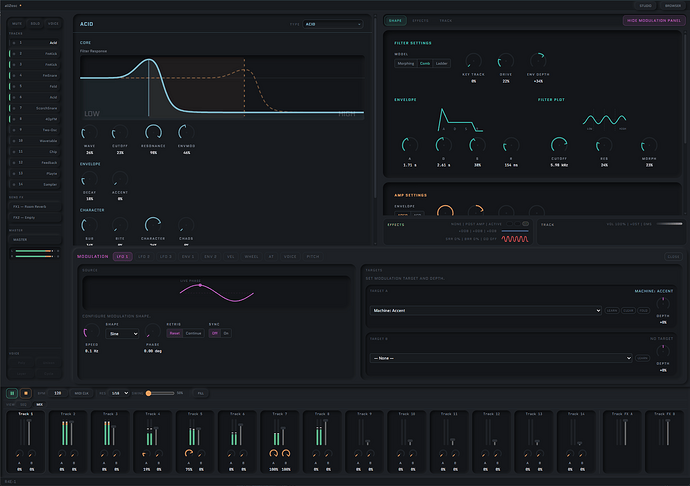
Task: Click the LFO Phase knob
Action: click(x=153, y=332)
